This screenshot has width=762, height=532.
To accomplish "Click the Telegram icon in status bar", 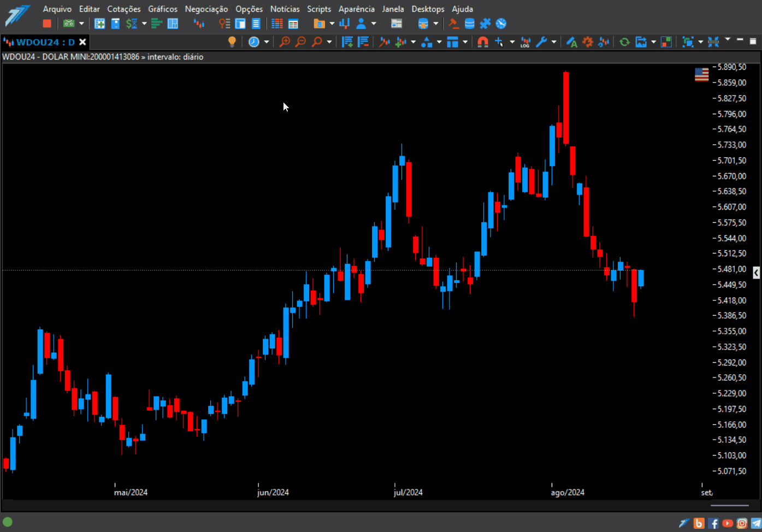I will [x=756, y=523].
